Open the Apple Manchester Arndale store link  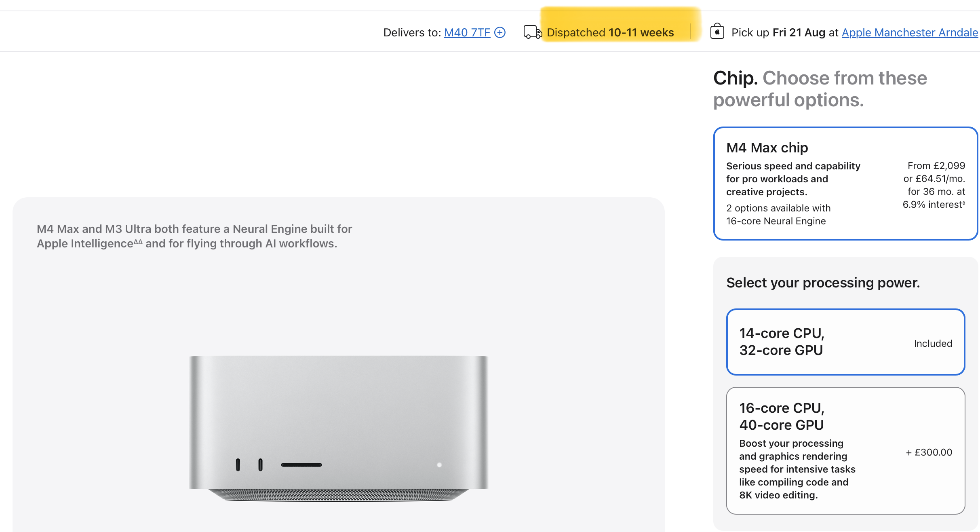910,32
